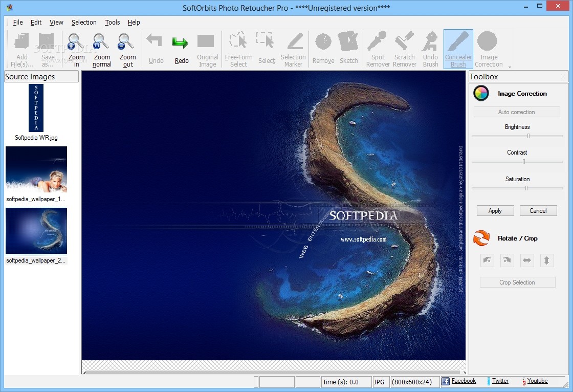Click the Source Images panel header
The image size is (573, 392).
(x=41, y=76)
